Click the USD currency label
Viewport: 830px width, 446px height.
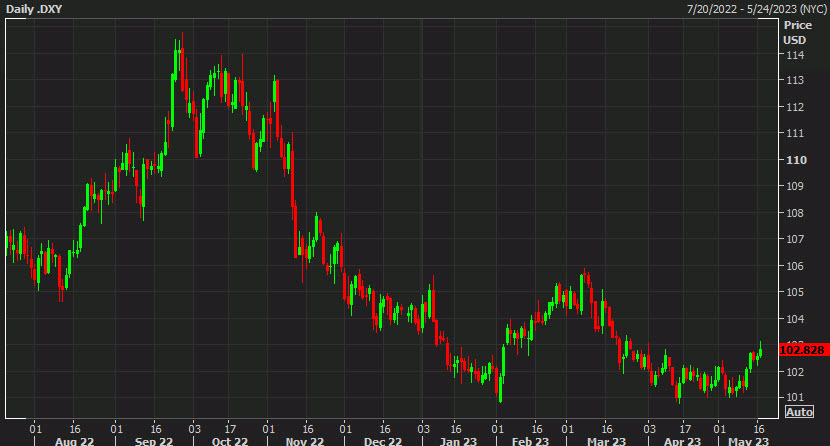tap(795, 40)
